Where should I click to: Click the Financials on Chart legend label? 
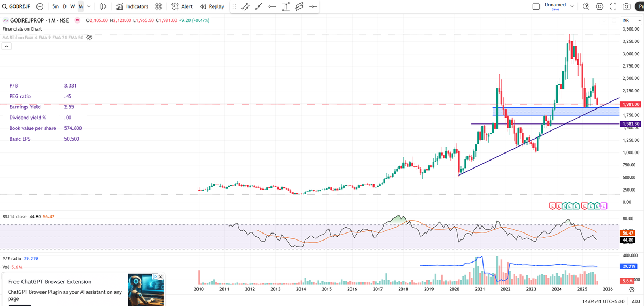coord(23,28)
